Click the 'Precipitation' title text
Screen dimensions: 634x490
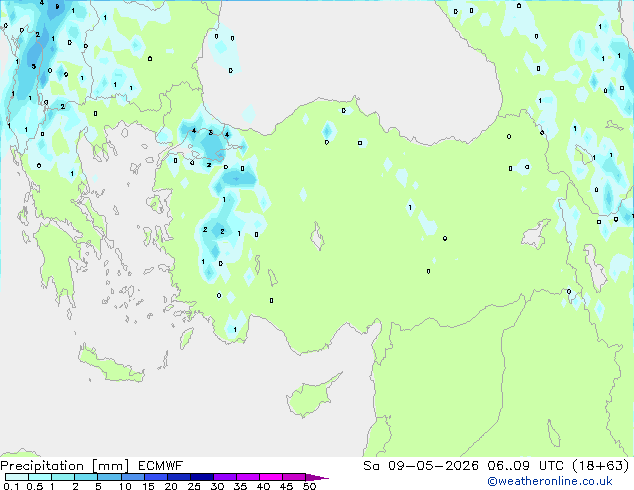[42, 466]
